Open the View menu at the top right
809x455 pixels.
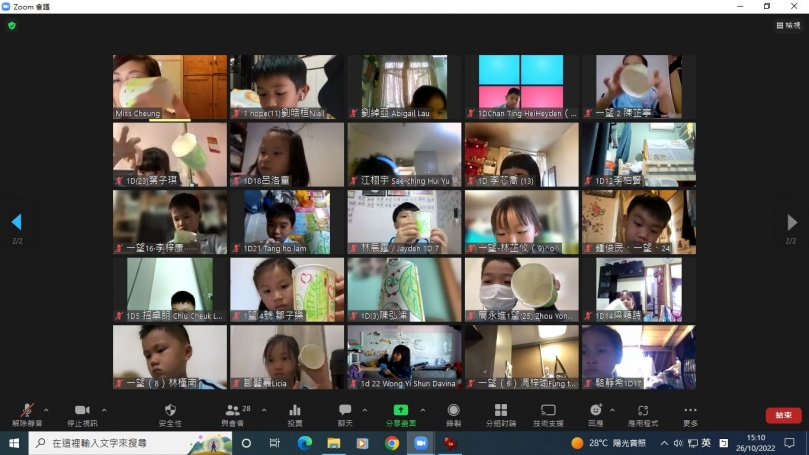[787, 25]
